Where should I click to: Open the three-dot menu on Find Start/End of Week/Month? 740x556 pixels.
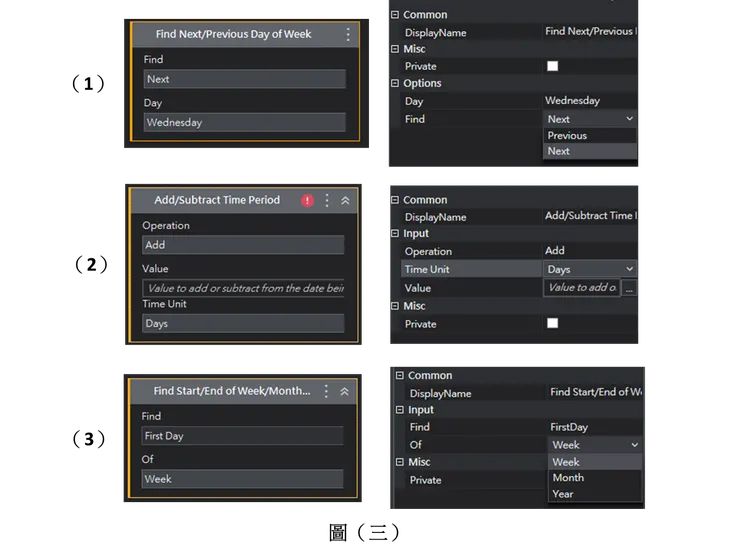click(x=326, y=391)
